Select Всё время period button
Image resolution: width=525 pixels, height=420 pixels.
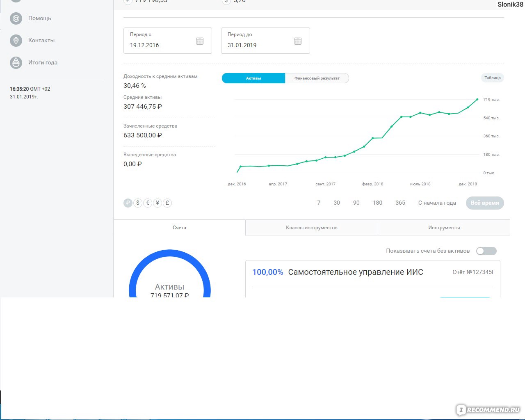point(485,203)
